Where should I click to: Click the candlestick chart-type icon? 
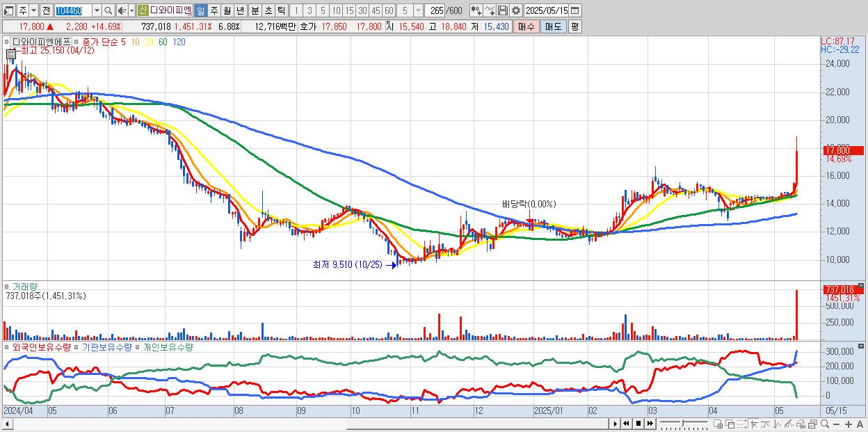[x=476, y=10]
